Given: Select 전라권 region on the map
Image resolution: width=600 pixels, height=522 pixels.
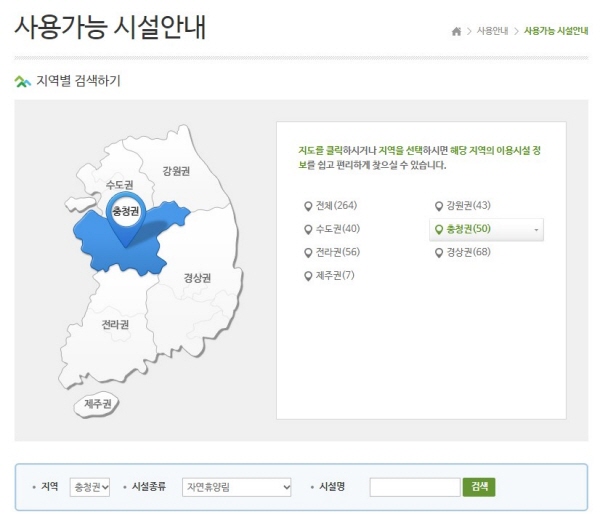Looking at the screenshot, I should pyautogui.click(x=115, y=325).
